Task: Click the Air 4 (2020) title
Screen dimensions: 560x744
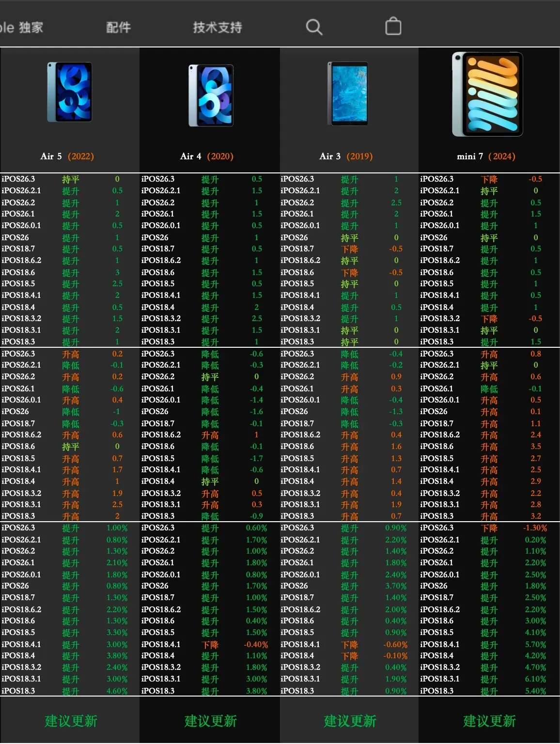Action: pos(207,156)
